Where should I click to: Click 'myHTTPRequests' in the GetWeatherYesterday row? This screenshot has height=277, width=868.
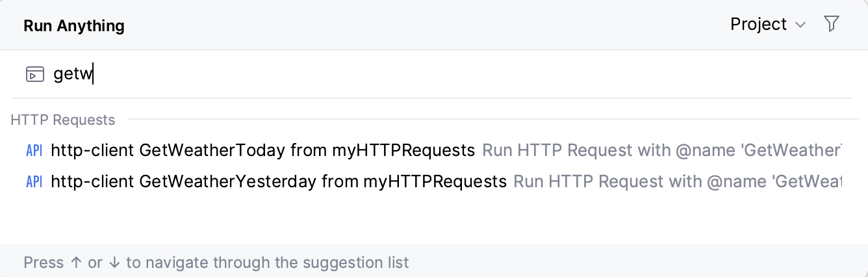435,181
